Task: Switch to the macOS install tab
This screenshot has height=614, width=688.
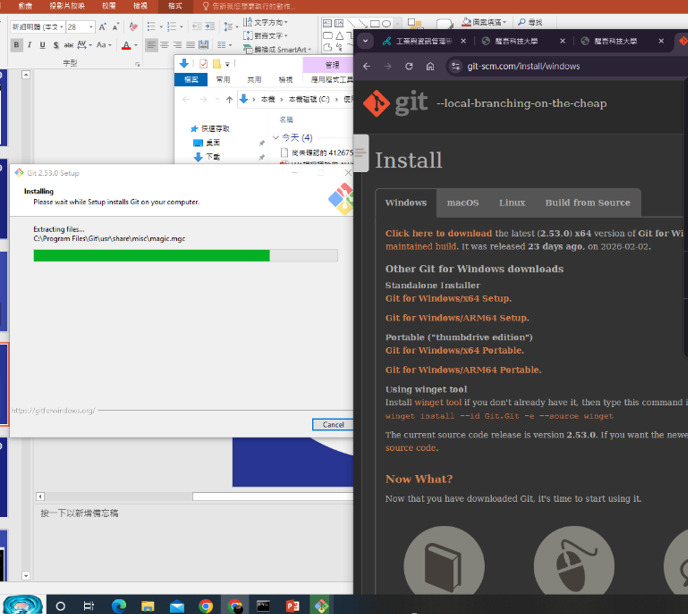Action: (x=462, y=202)
